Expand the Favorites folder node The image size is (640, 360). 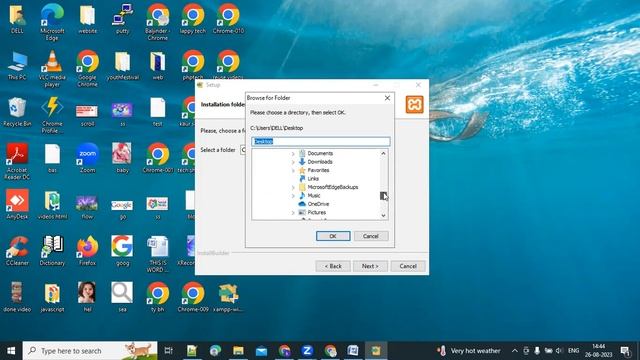[x=293, y=170]
